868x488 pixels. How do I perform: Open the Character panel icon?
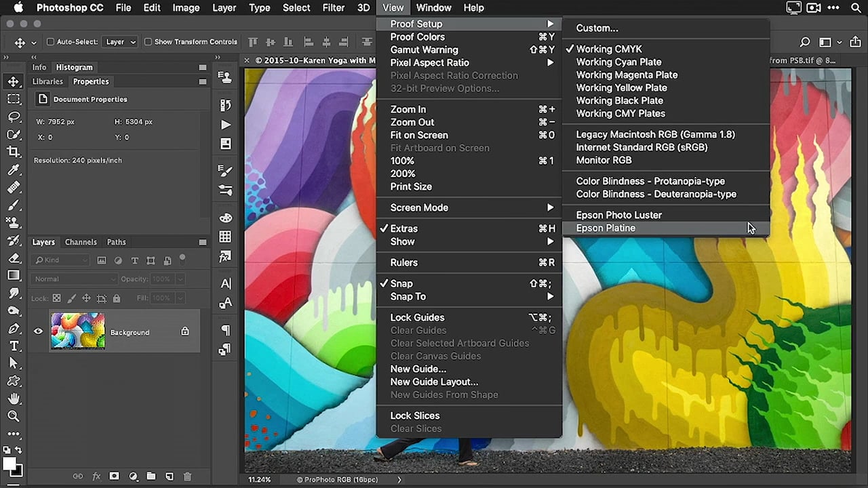point(225,283)
